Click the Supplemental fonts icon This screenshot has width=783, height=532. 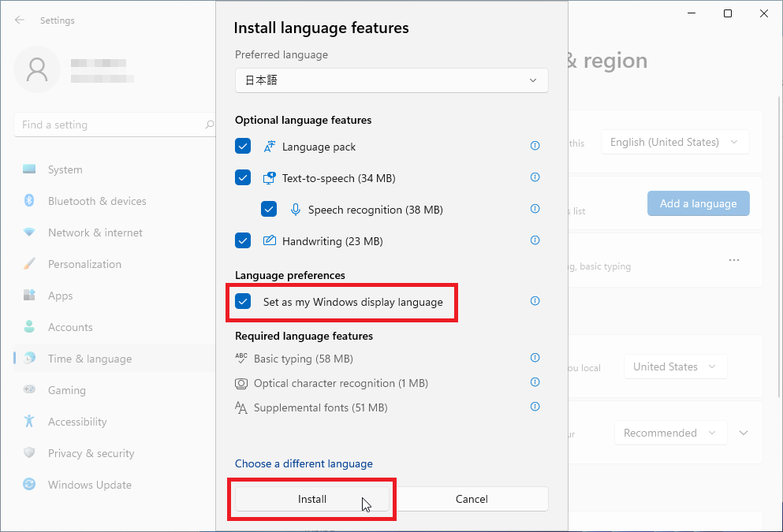coord(241,407)
